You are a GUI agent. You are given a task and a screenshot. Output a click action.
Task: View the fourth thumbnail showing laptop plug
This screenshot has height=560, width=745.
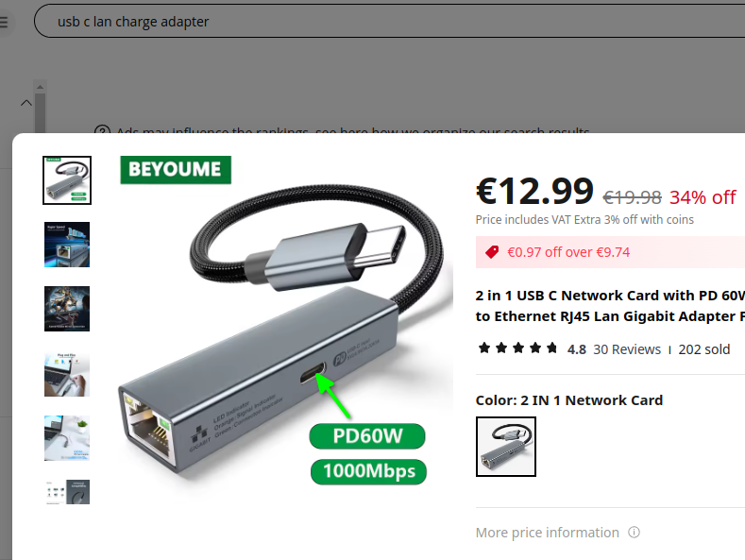[67, 374]
